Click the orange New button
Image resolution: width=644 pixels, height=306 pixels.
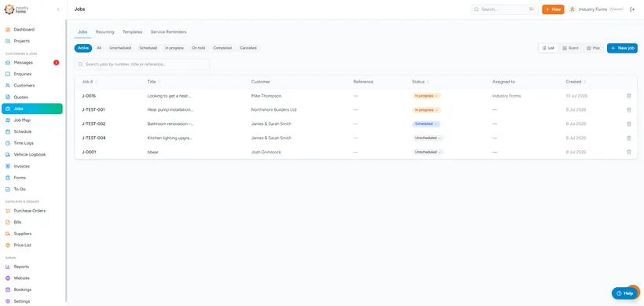pyautogui.click(x=553, y=9)
